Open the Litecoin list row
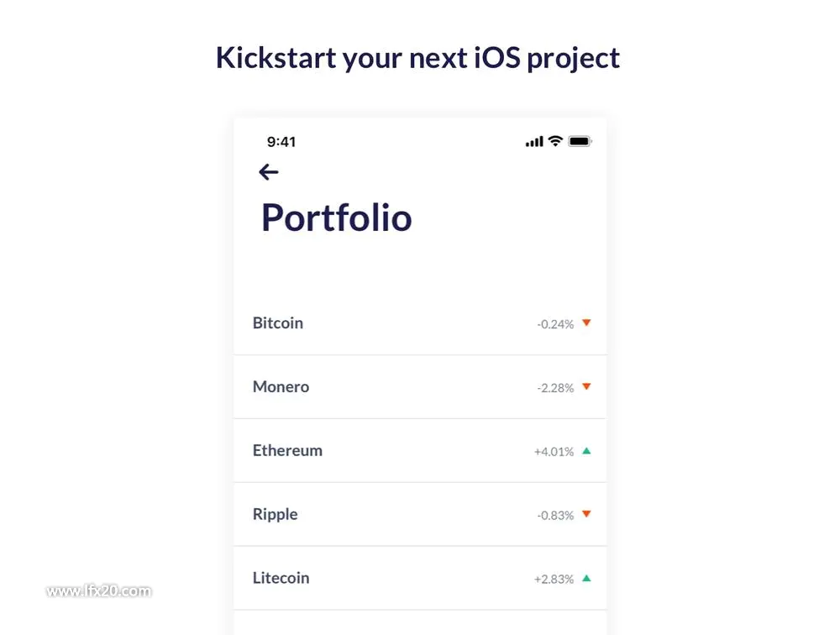The image size is (840, 635). tap(420, 578)
